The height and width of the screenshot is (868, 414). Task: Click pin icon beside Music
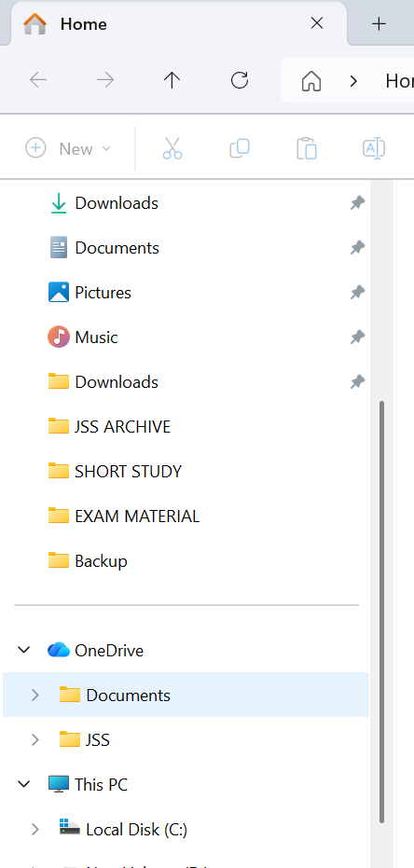[x=357, y=338]
